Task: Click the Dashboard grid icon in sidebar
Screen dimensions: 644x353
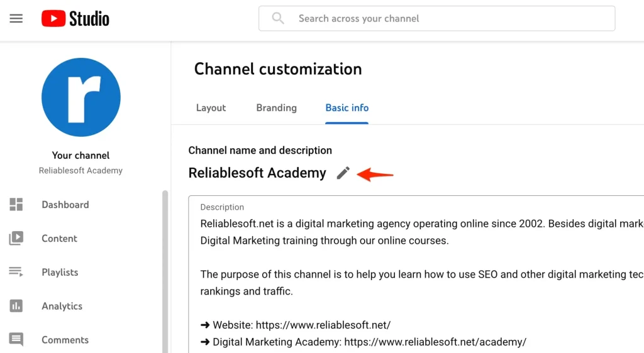Action: pos(16,205)
